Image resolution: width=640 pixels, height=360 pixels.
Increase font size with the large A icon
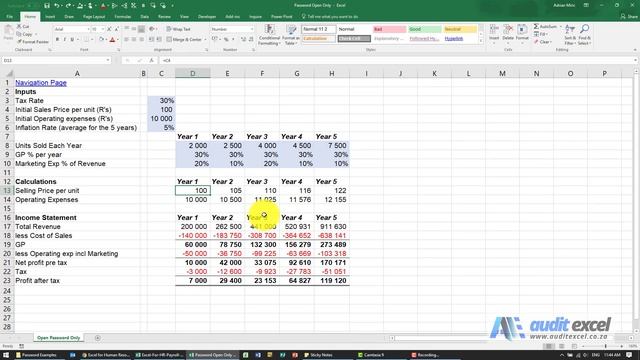(x=109, y=29)
